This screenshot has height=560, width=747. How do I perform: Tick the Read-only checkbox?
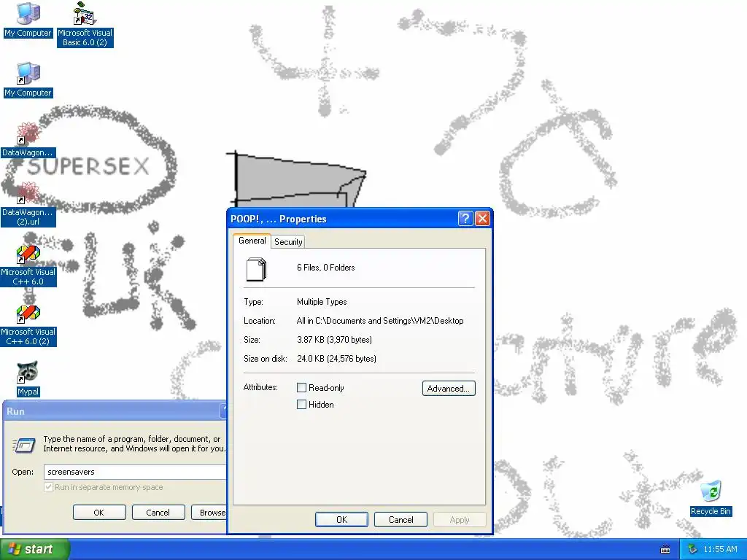(x=301, y=388)
